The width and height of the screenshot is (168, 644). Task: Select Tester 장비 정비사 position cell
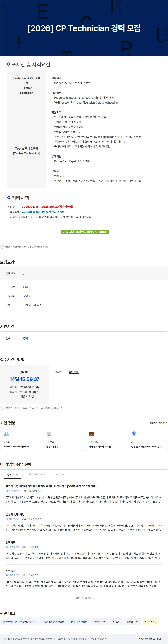coord(27,165)
